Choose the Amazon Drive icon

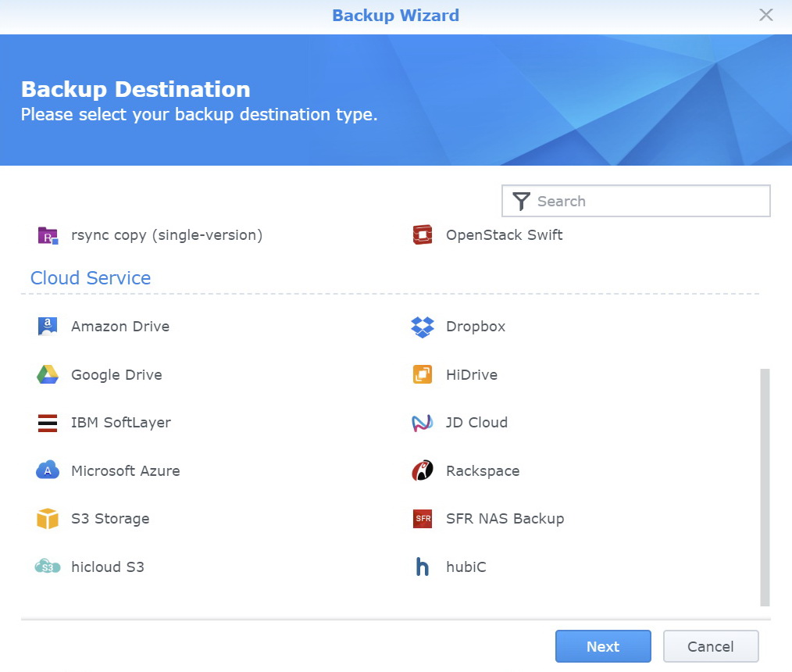(48, 327)
